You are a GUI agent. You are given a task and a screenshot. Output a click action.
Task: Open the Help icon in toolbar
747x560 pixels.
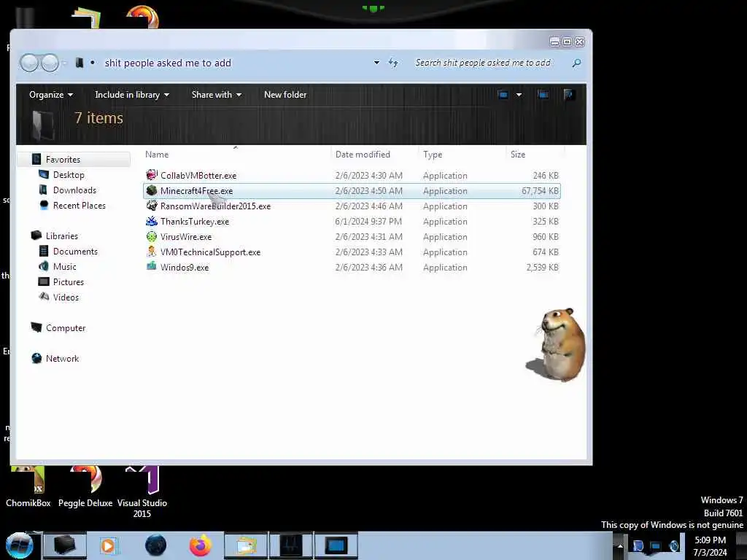tap(568, 94)
